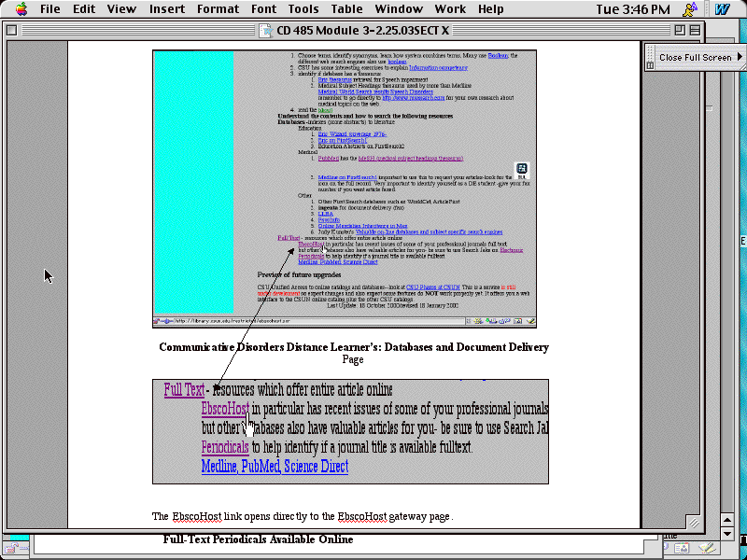Viewport: 747px width, 560px height.
Task: Open the Tools menu
Action: pyautogui.click(x=303, y=9)
